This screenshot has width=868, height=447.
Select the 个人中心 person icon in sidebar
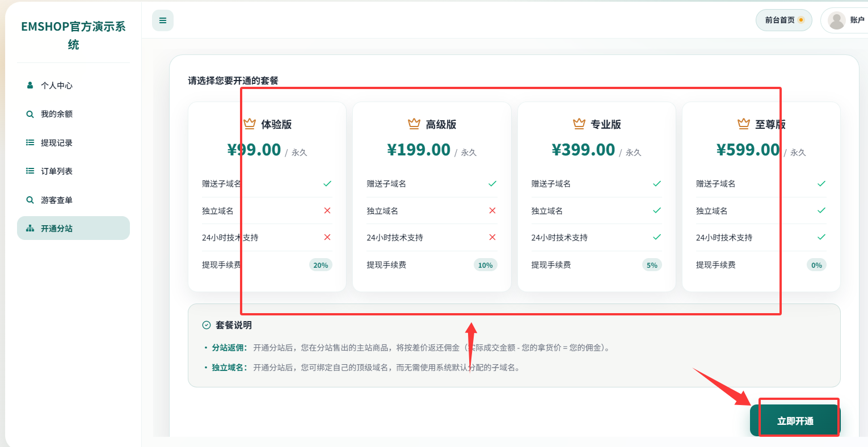point(30,85)
